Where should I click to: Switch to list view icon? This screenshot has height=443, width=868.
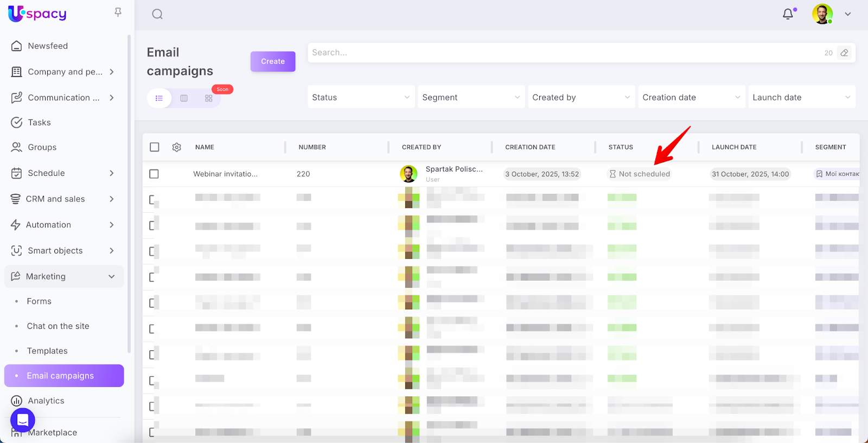[159, 98]
